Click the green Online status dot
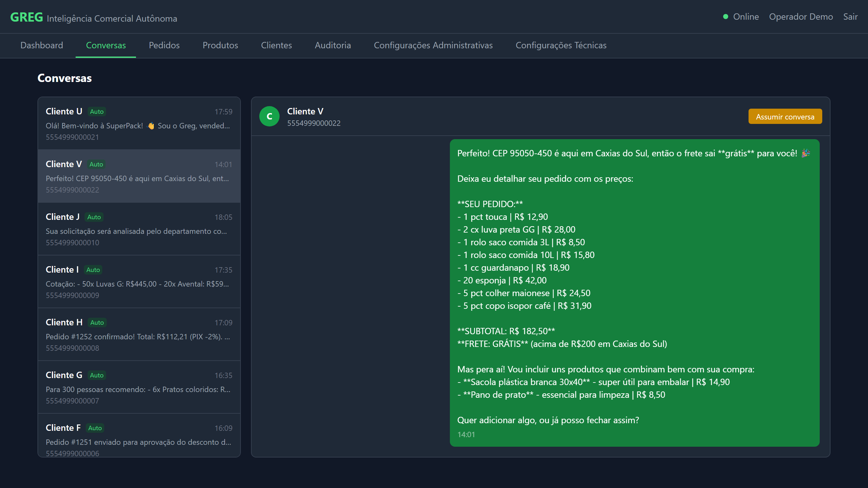 pyautogui.click(x=725, y=17)
